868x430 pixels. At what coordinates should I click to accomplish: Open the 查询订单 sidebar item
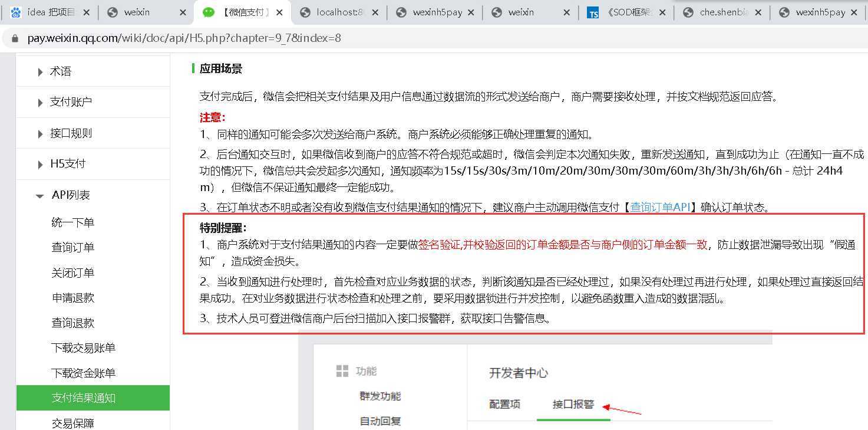pyautogui.click(x=73, y=247)
